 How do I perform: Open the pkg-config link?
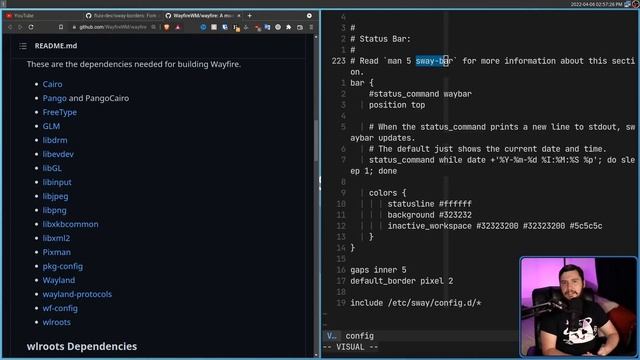click(62, 266)
